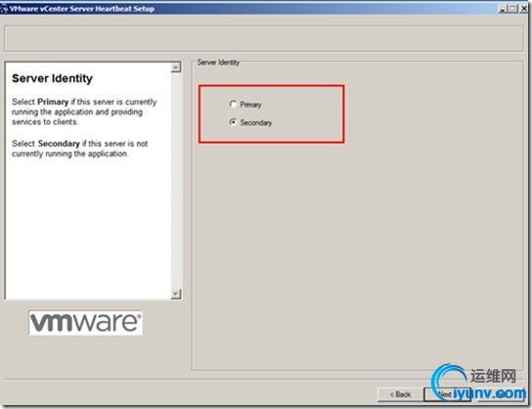Click the 'Select Primary if this server' paragraph
Image resolution: width=532 pixels, height=409 pixels.
coord(84,112)
